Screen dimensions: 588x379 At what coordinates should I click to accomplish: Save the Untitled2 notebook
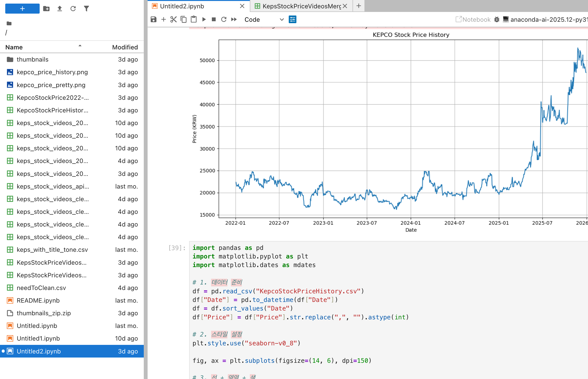pos(153,19)
